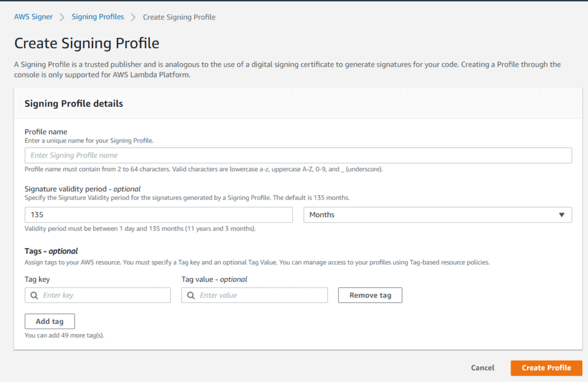
Task: Open Signing Profiles breadcrumb link
Action: click(x=98, y=17)
